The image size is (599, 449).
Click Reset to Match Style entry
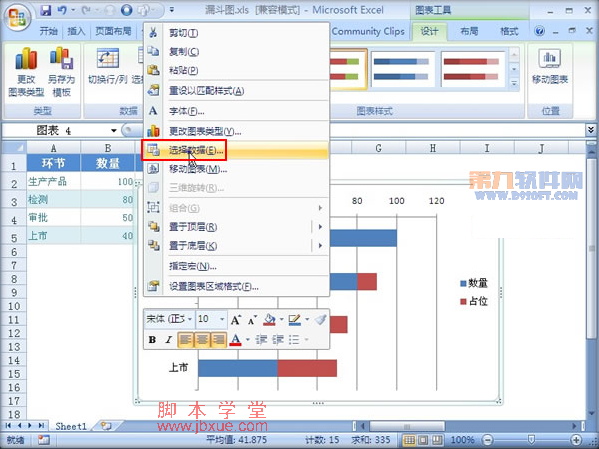(x=236, y=91)
